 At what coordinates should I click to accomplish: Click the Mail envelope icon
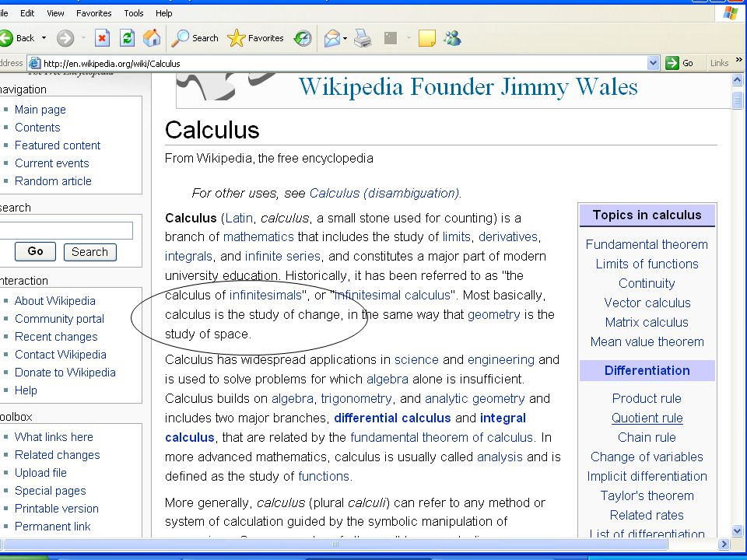(332, 38)
